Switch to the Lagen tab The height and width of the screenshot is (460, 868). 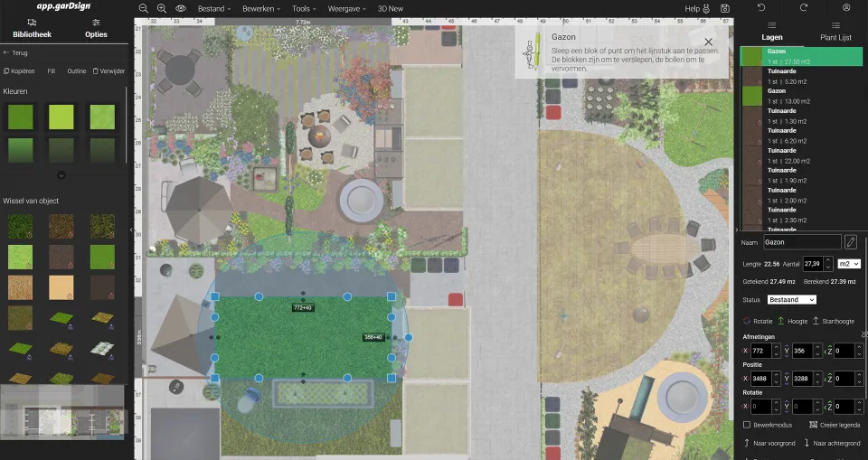pos(771,33)
